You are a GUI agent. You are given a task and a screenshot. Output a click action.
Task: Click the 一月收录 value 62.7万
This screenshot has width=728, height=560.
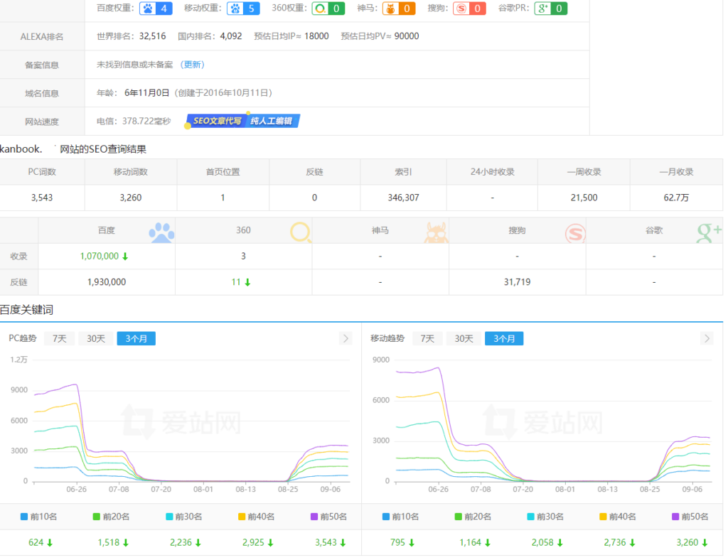coord(676,198)
